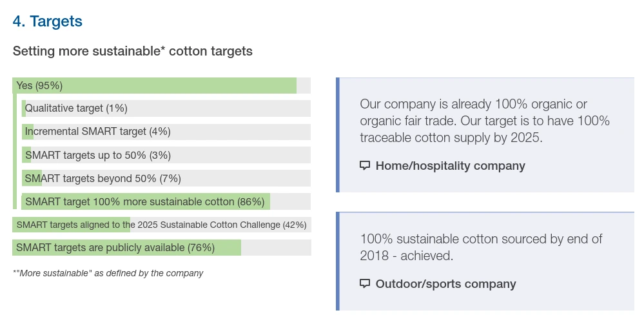Click the 'Incremental SMART target (4%)' bar
The width and height of the screenshot is (644, 326).
point(166,132)
